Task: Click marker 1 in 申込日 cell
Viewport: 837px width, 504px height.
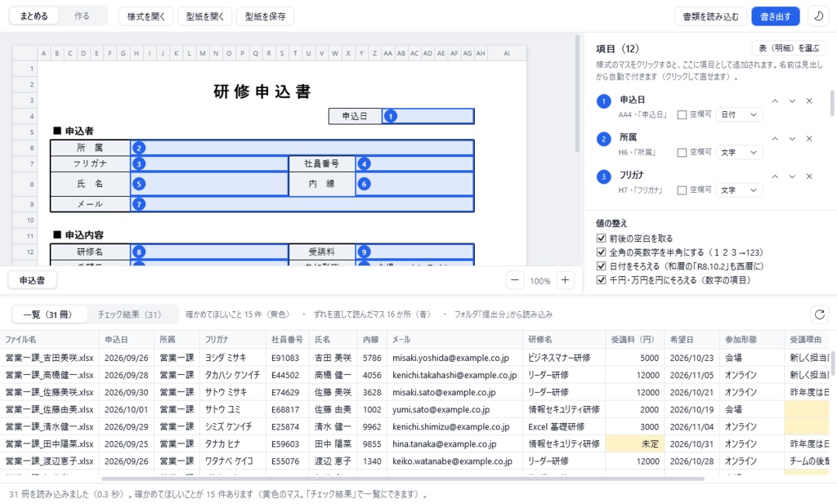Action: pos(391,116)
